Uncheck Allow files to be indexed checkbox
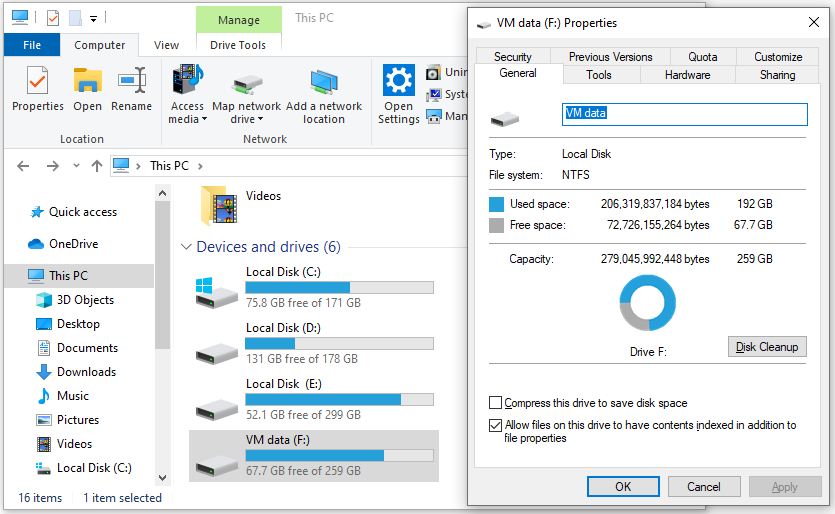Image resolution: width=835 pixels, height=514 pixels. [496, 425]
